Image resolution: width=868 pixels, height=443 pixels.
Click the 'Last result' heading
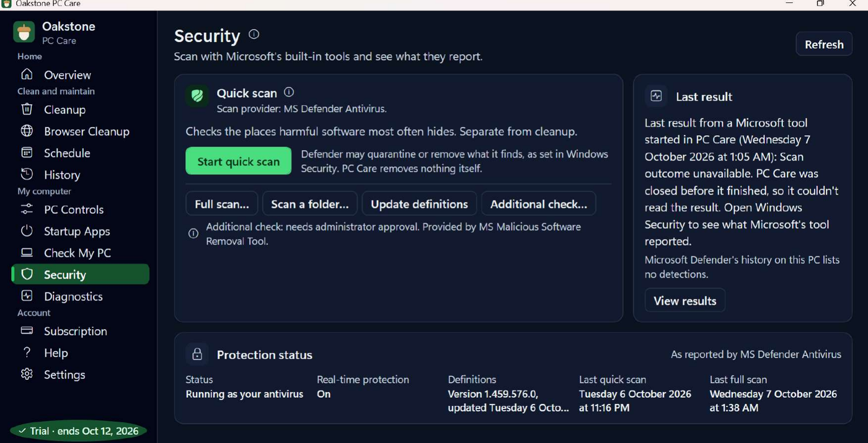[x=704, y=97]
